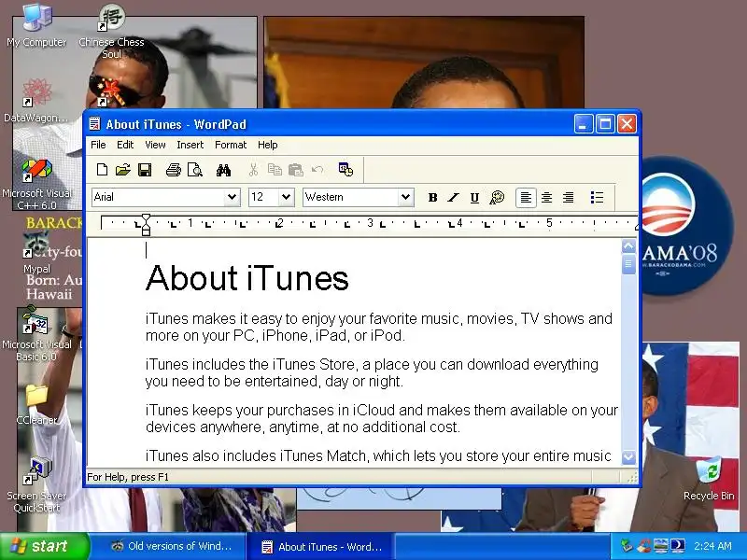The height and width of the screenshot is (560, 747).
Task: Open Print Preview from the toolbar
Action: click(195, 170)
